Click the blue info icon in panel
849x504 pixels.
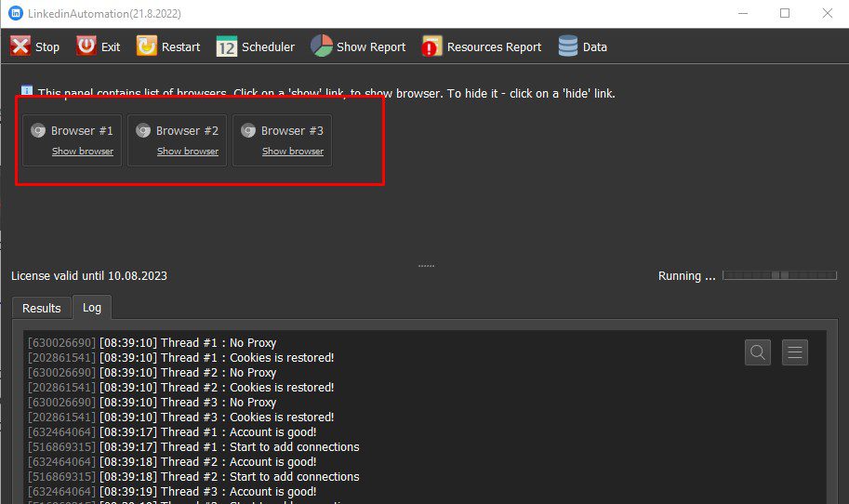pos(27,90)
